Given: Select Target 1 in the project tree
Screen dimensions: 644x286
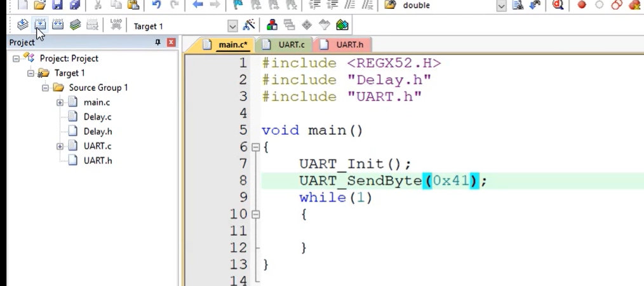Looking at the screenshot, I should coord(69,73).
